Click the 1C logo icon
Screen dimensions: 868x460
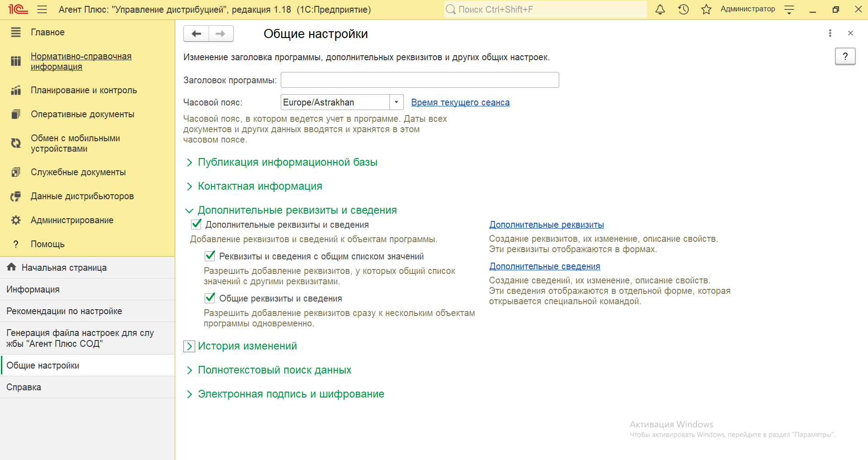coord(18,10)
